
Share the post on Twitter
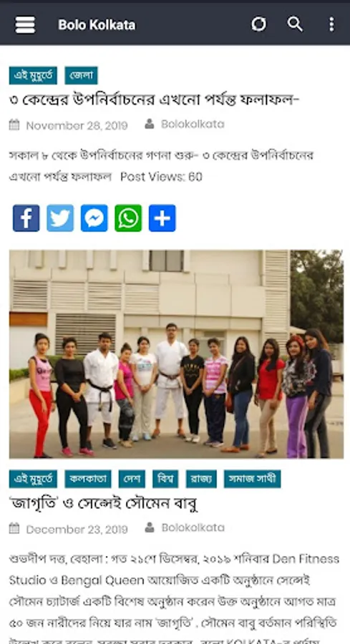[60, 218]
